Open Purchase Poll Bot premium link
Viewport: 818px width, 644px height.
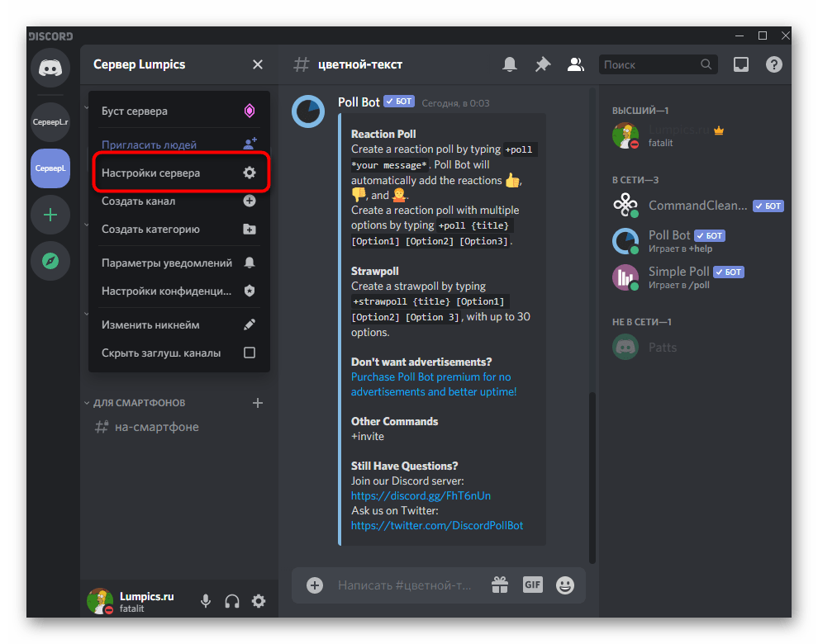pos(434,384)
